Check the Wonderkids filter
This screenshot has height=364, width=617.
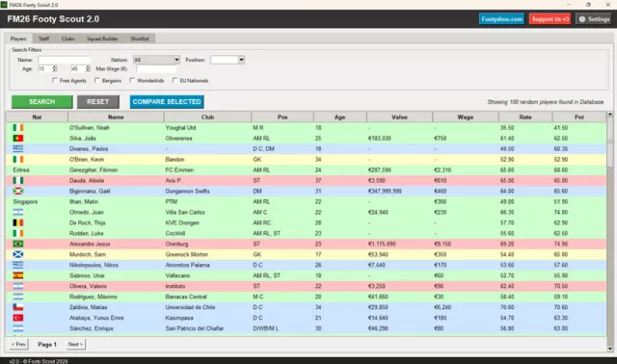[132, 80]
